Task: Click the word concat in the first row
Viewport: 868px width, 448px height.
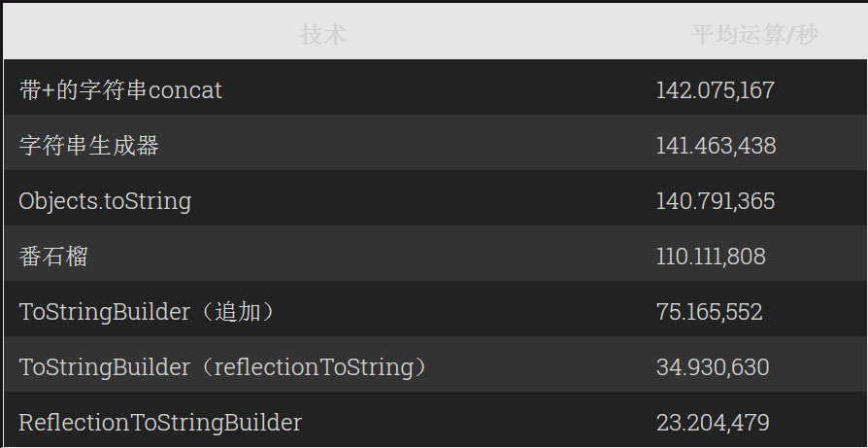Action: click(x=185, y=90)
